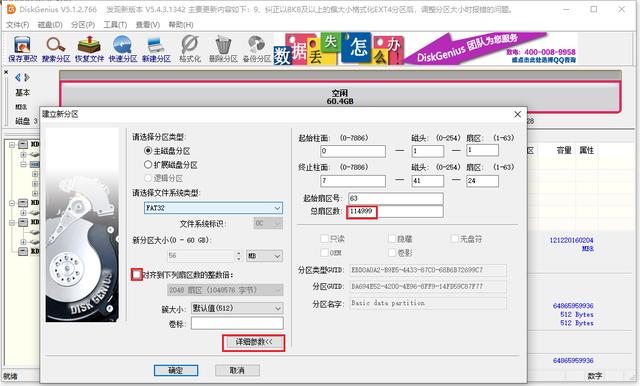Start the 快速分区 tool
This screenshot has width=640, height=386.
123,49
